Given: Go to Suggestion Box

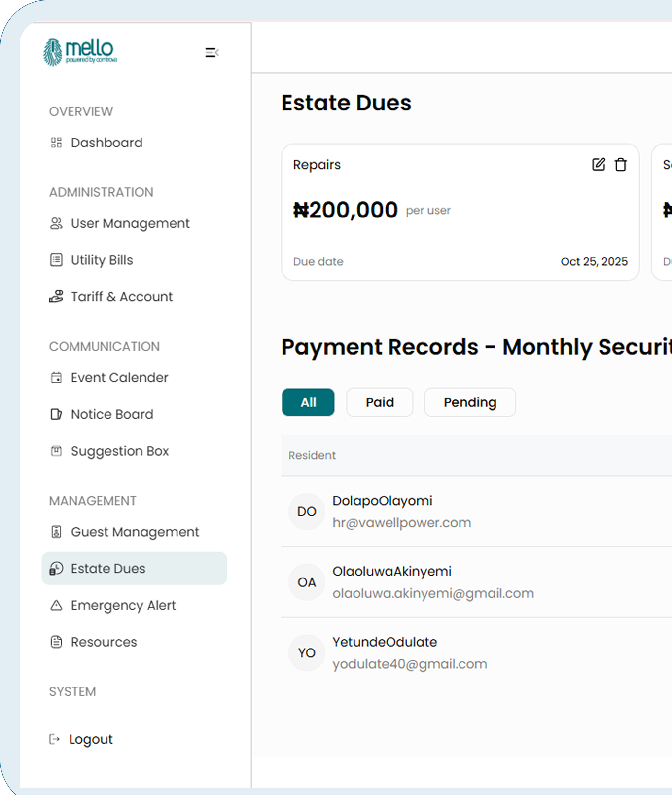Looking at the screenshot, I should click(120, 451).
